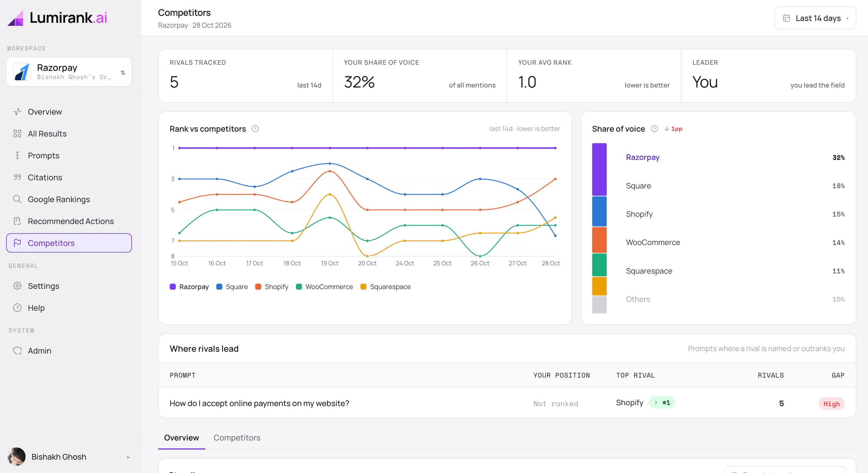Open the Google Rankings page
Screen dimensions: 868x473
coord(69,199)
